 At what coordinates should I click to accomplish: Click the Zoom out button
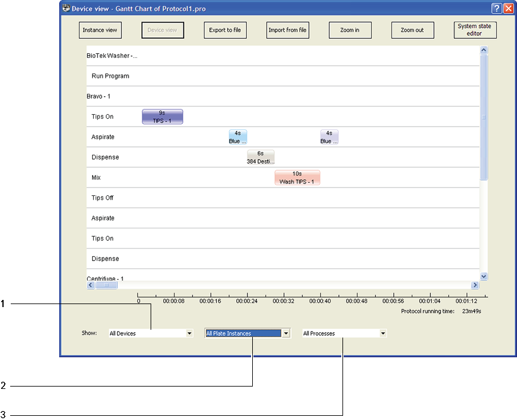(x=412, y=30)
